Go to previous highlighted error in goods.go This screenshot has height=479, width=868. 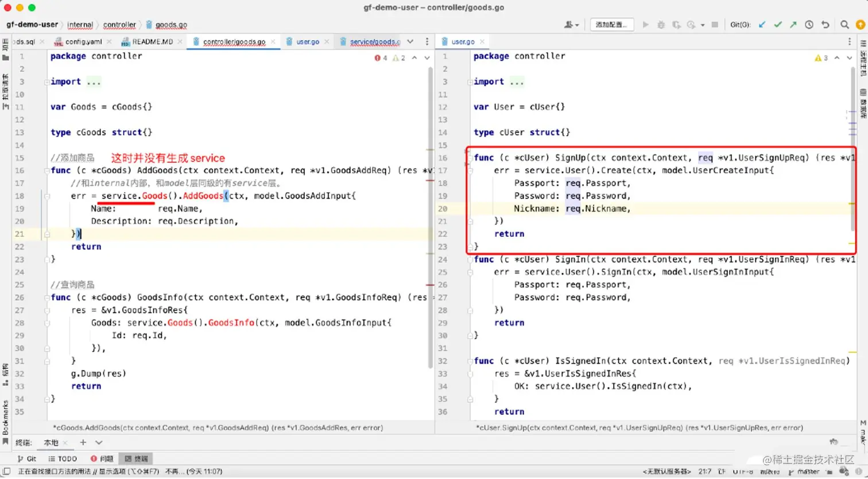414,58
